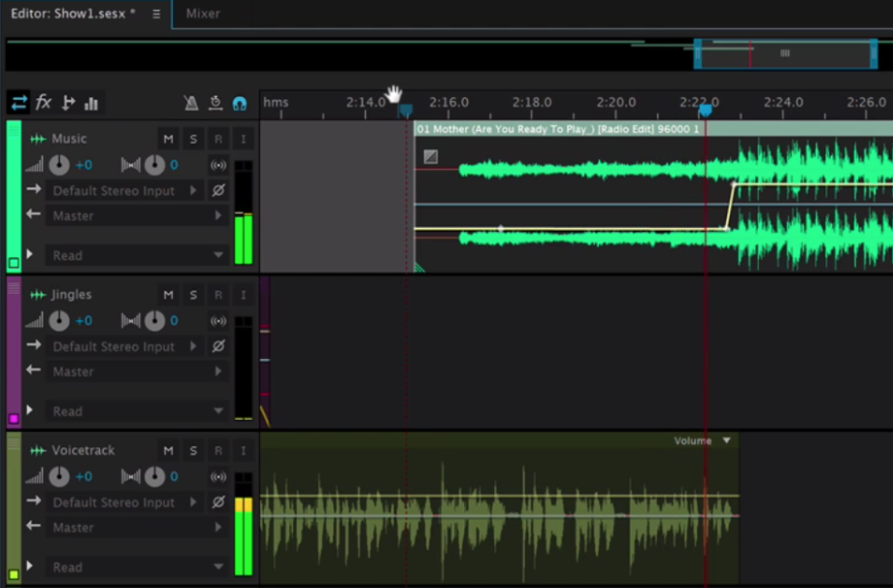
Task: Open Music track Master output dropdown
Action: pyautogui.click(x=137, y=215)
